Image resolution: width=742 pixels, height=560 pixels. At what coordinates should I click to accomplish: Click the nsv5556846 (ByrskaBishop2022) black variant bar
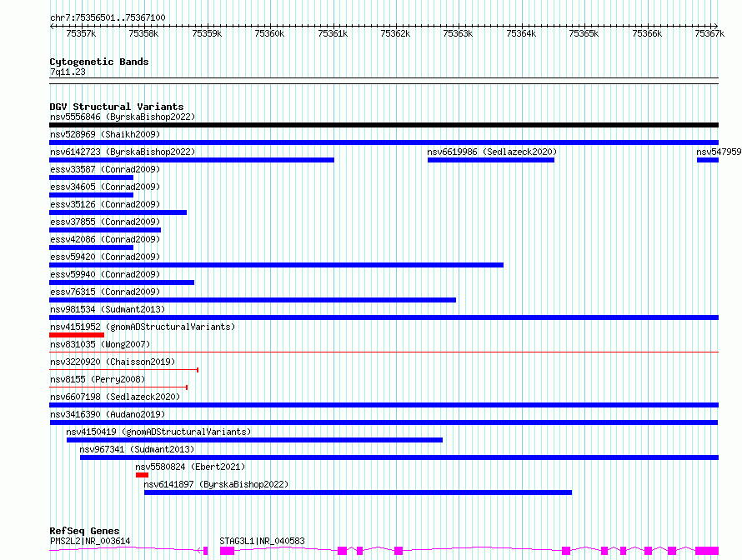384,125
